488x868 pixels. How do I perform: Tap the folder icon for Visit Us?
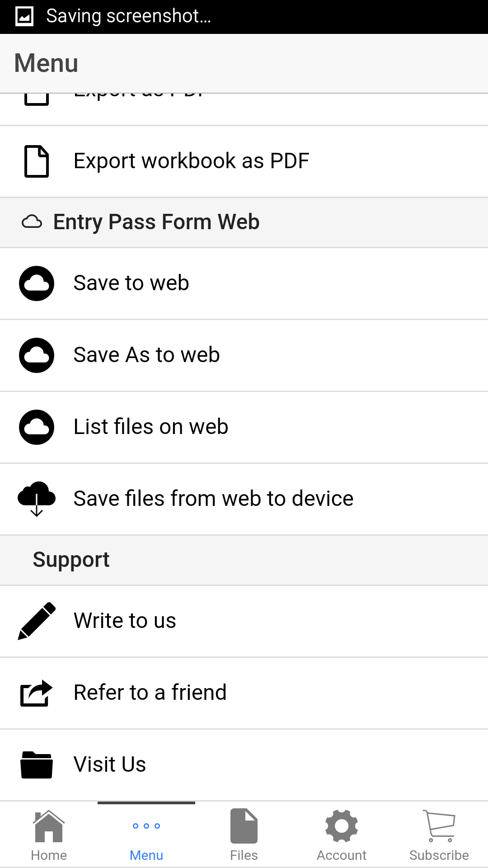pyautogui.click(x=37, y=764)
